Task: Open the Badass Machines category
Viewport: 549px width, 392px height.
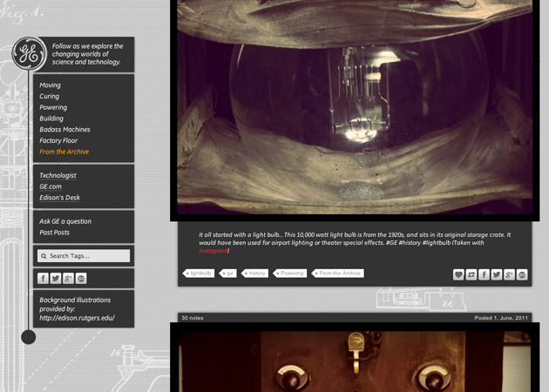Action: (x=64, y=130)
